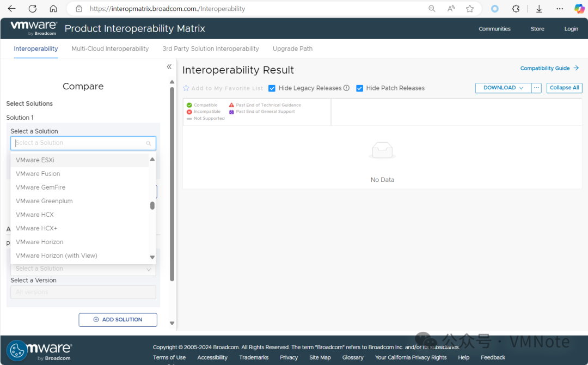This screenshot has width=588, height=365.
Task: Open the Copilot icon in browser toolbar
Action: (579, 9)
